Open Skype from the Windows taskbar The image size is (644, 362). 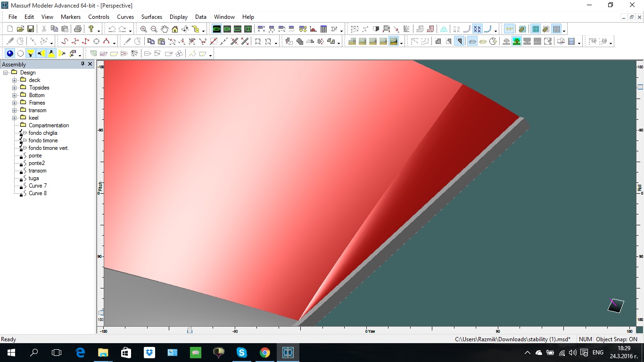pyautogui.click(x=242, y=353)
